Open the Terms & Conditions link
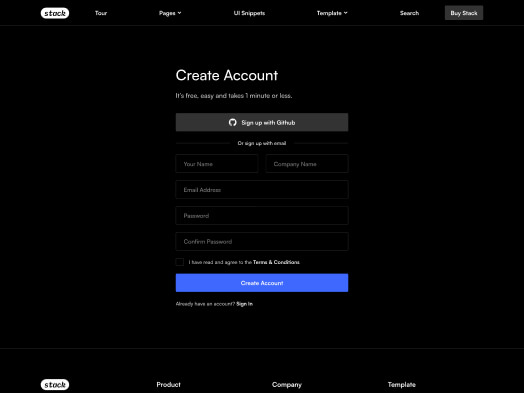Viewport: 524px width, 393px height. tap(276, 262)
